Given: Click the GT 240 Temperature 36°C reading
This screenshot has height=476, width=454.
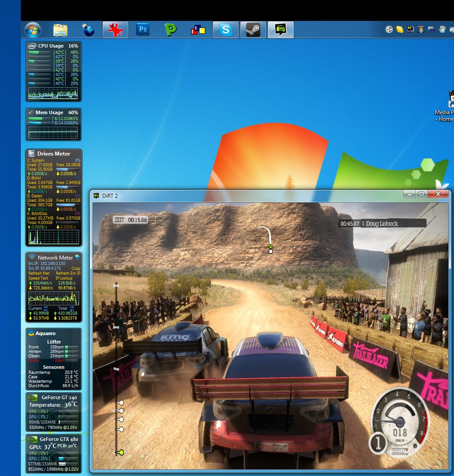Looking at the screenshot, I should point(53,404).
